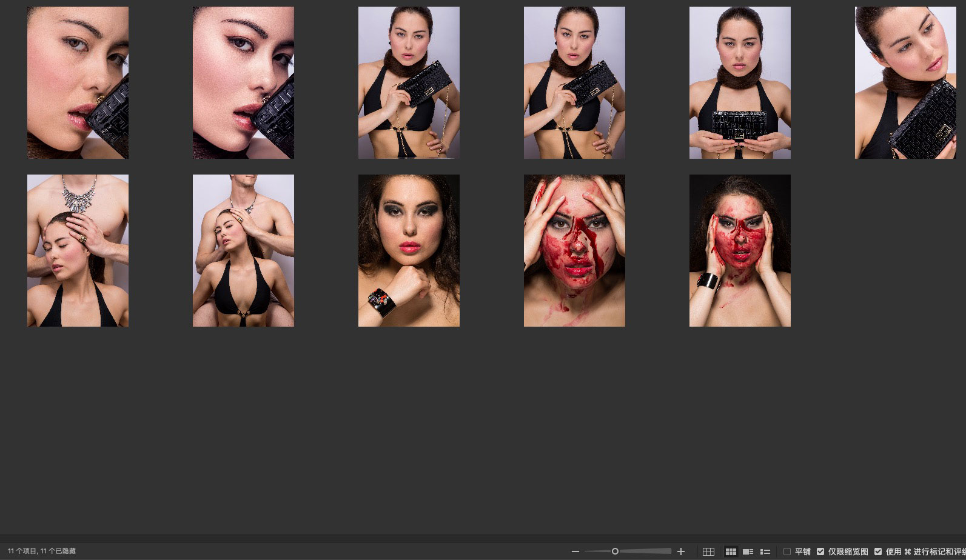Uncheck the 仅限缩览图 checkbox
Viewport: 966px width, 560px height.
point(820,552)
